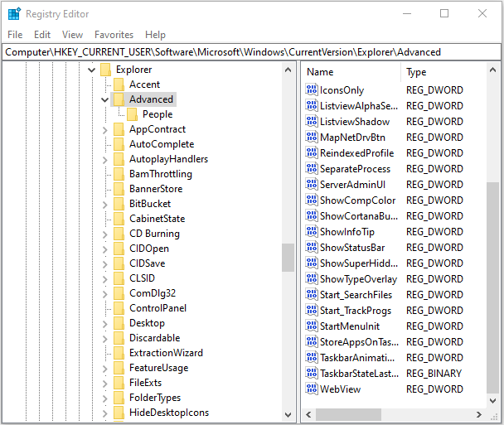Collapse the Explorer key in tree
This screenshot has width=504, height=425.
pos(91,70)
